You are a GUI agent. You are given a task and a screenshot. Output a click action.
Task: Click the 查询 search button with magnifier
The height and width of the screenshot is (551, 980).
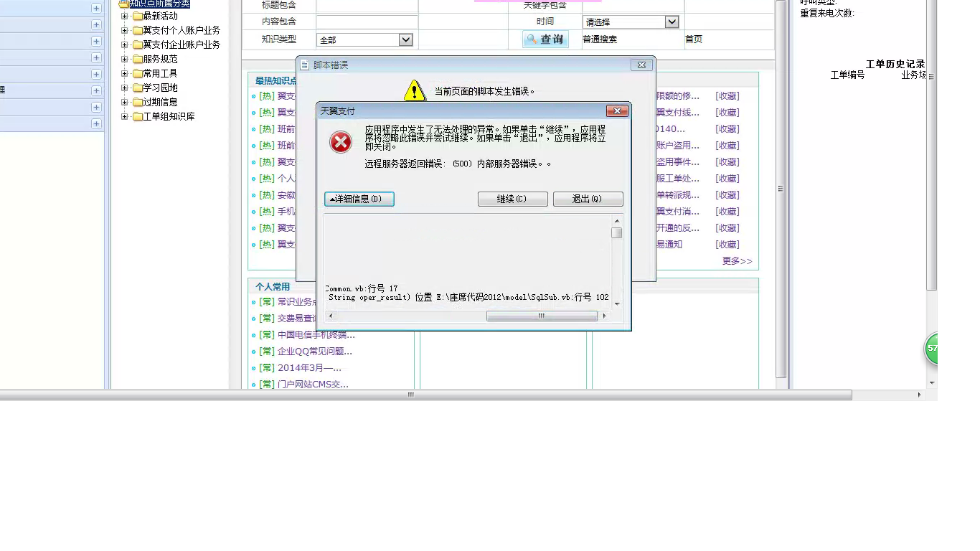[x=545, y=39]
